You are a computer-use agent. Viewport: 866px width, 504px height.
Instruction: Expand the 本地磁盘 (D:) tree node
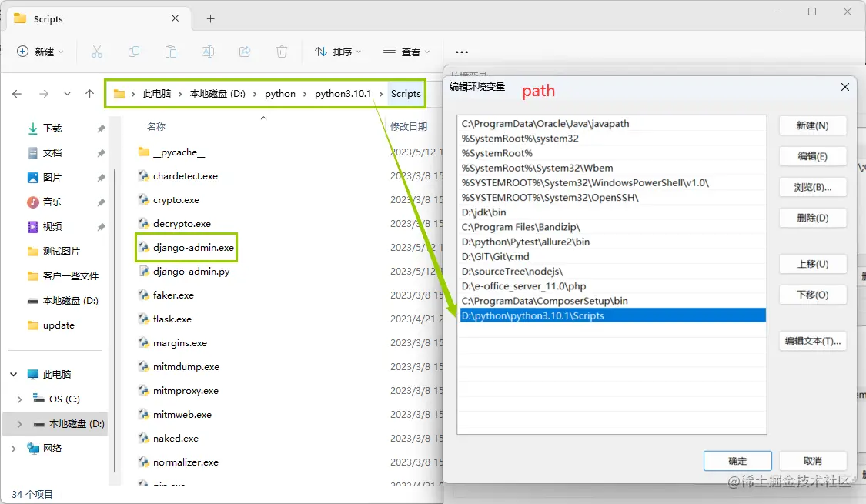(20, 424)
